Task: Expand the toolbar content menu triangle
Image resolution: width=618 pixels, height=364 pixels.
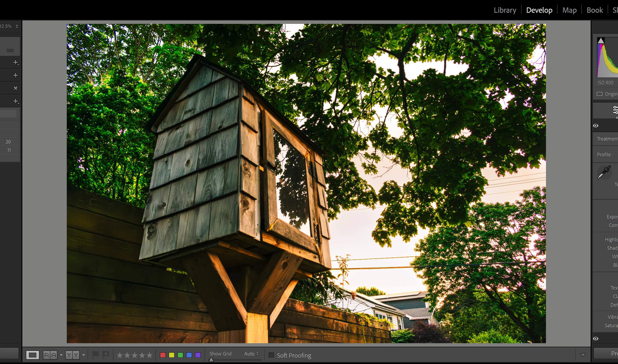Action: (583, 355)
